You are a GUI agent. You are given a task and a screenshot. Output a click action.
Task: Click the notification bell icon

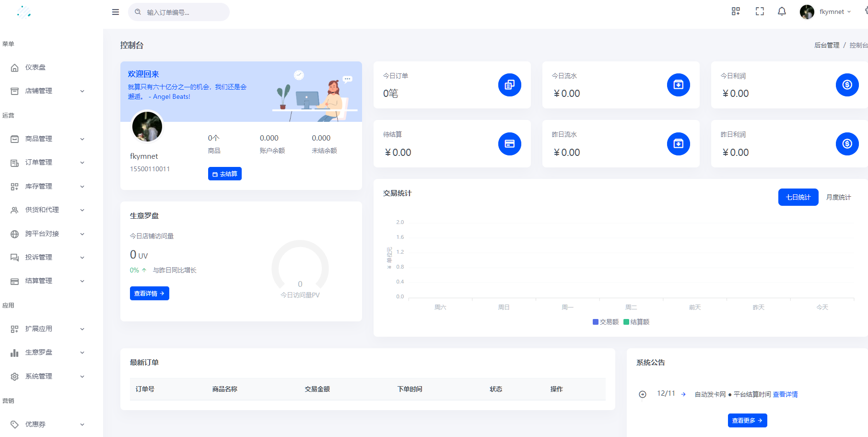(x=782, y=12)
